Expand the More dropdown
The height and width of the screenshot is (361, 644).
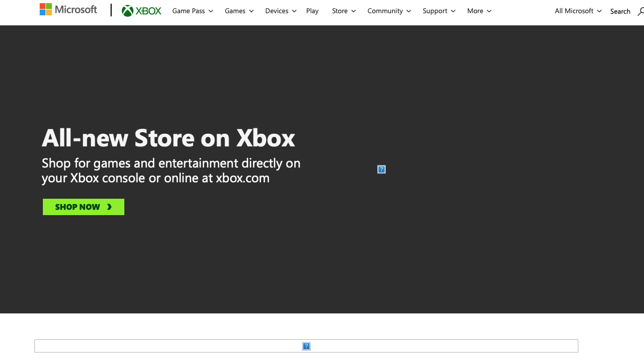click(488, 11)
